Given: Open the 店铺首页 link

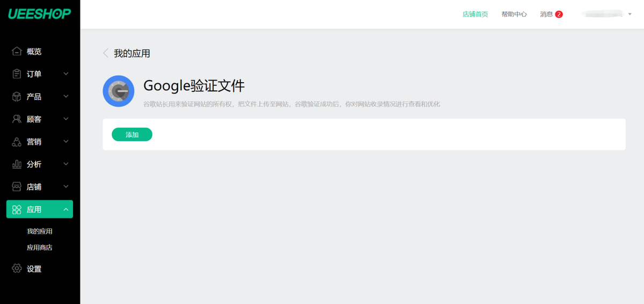Looking at the screenshot, I should tap(475, 15).
